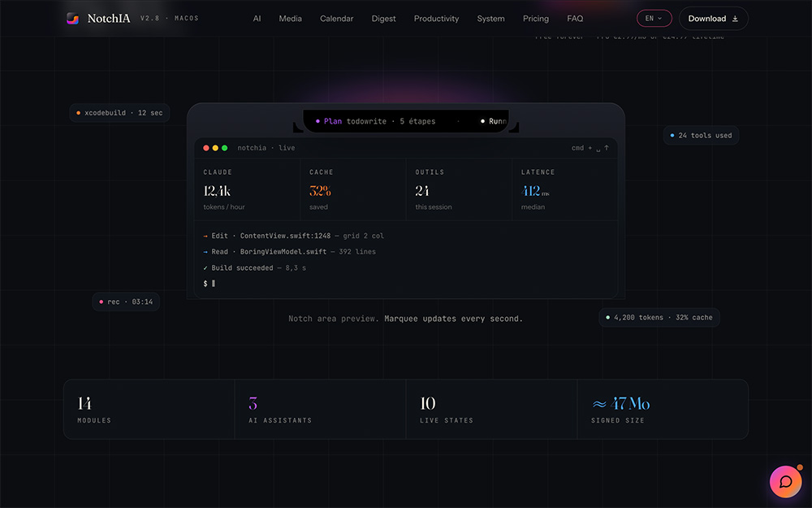Open the FAQ link
The width and height of the screenshot is (812, 508).
[575, 19]
